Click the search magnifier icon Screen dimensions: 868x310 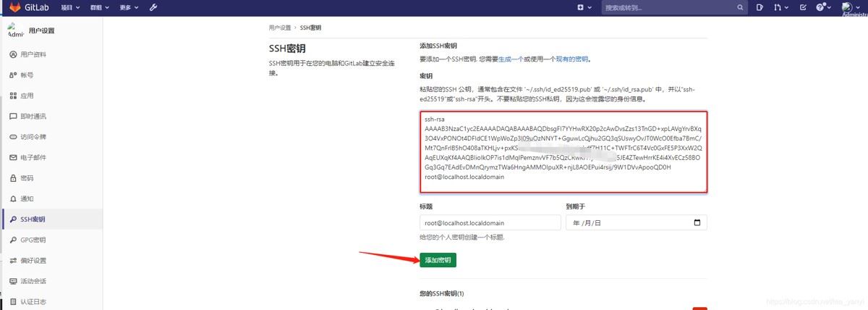741,7
